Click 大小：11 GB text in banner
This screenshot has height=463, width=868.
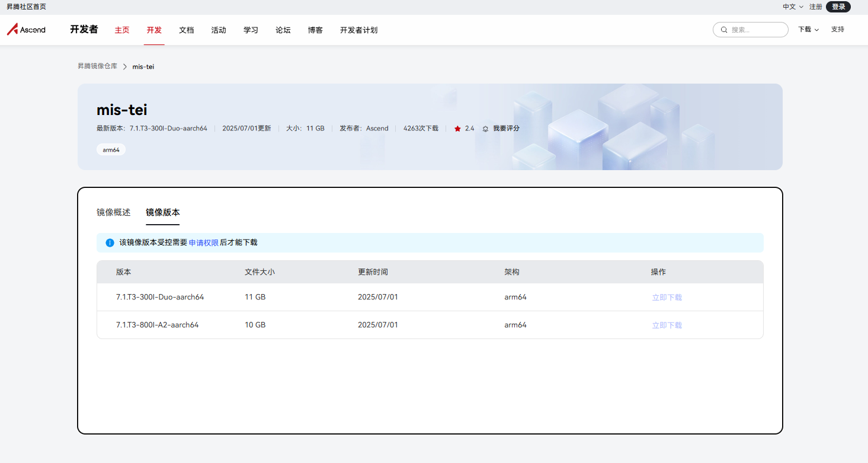click(305, 129)
